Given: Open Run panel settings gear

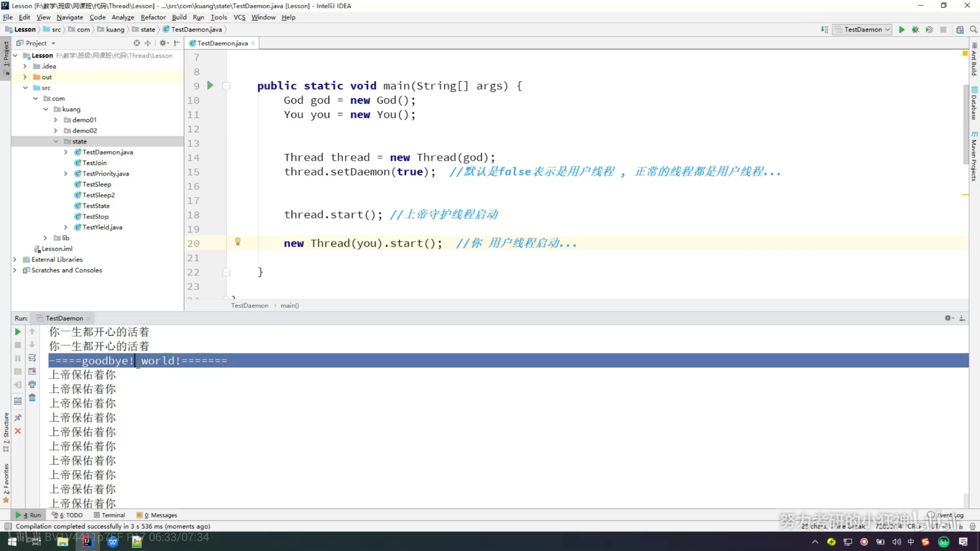Looking at the screenshot, I should click(949, 318).
